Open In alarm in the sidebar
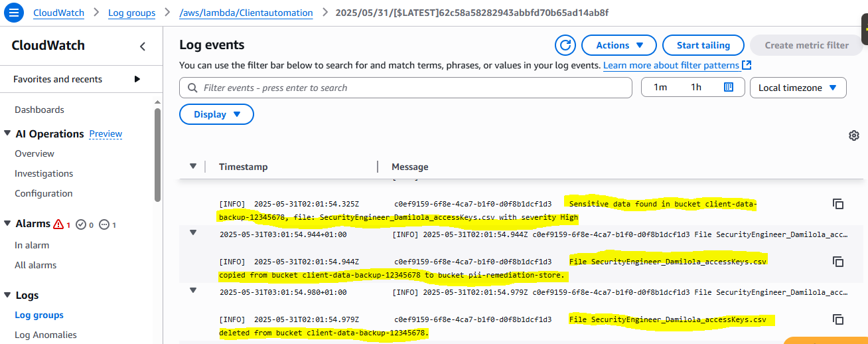 point(32,245)
